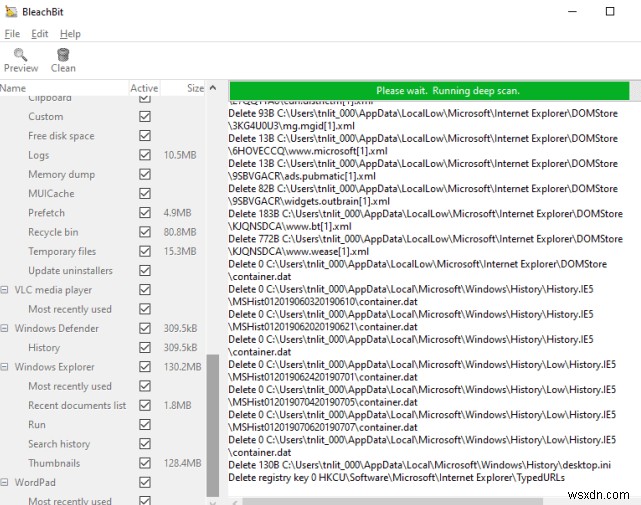
Task: Open the Help menu
Action: click(70, 34)
